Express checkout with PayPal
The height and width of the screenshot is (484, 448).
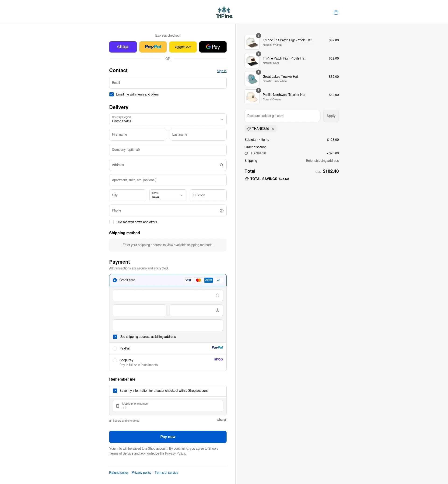click(x=153, y=47)
